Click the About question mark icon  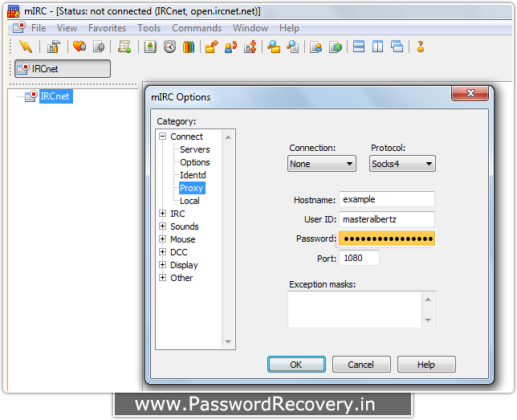click(x=421, y=47)
